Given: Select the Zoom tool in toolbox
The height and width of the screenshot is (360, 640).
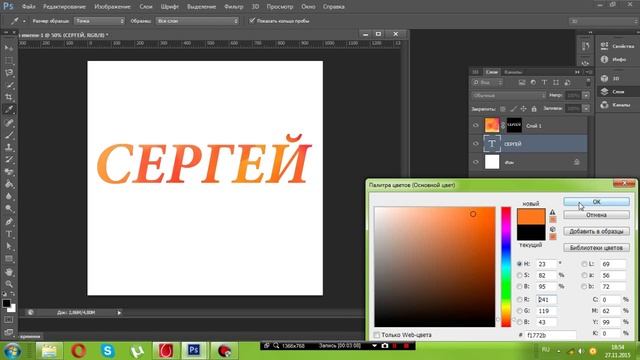Looking at the screenshot, I should 9,284.
